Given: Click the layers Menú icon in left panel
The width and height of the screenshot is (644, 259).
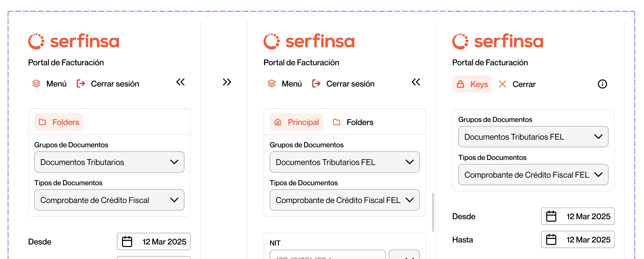Looking at the screenshot, I should click(36, 84).
